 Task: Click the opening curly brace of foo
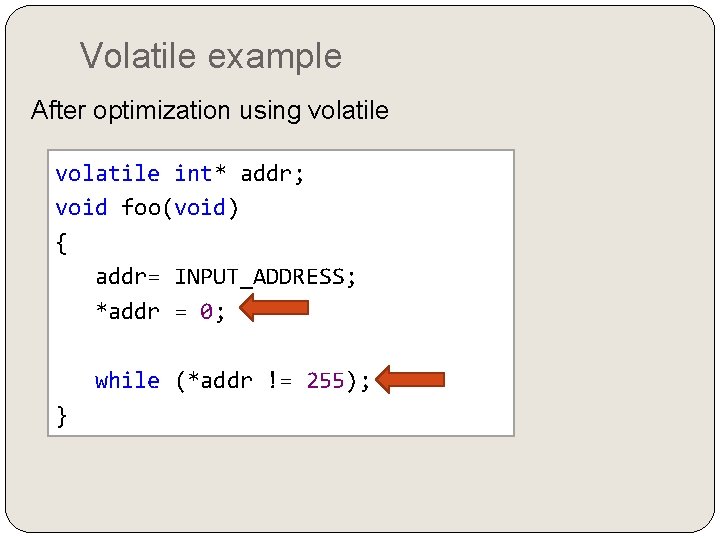click(62, 243)
